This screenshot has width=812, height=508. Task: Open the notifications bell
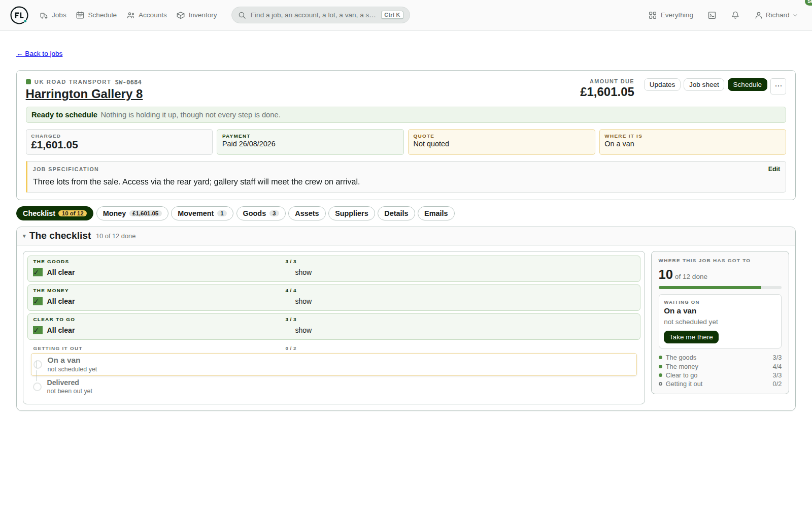point(735,15)
